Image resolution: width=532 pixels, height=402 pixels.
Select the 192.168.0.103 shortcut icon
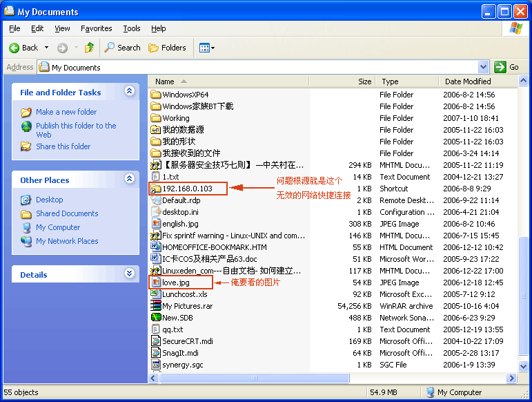pyautogui.click(x=156, y=189)
